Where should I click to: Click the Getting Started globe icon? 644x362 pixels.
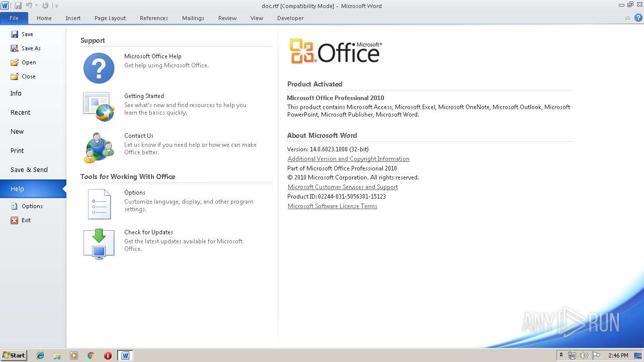tap(99, 107)
